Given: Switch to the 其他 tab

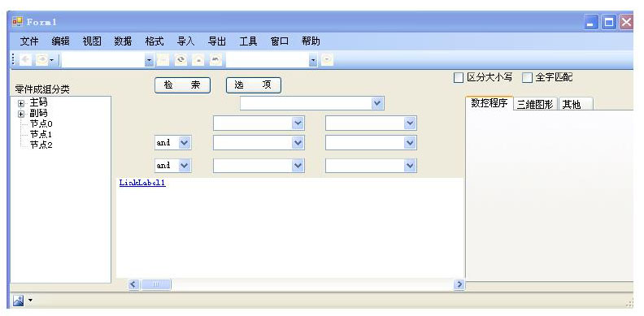Looking at the screenshot, I should click(x=575, y=104).
